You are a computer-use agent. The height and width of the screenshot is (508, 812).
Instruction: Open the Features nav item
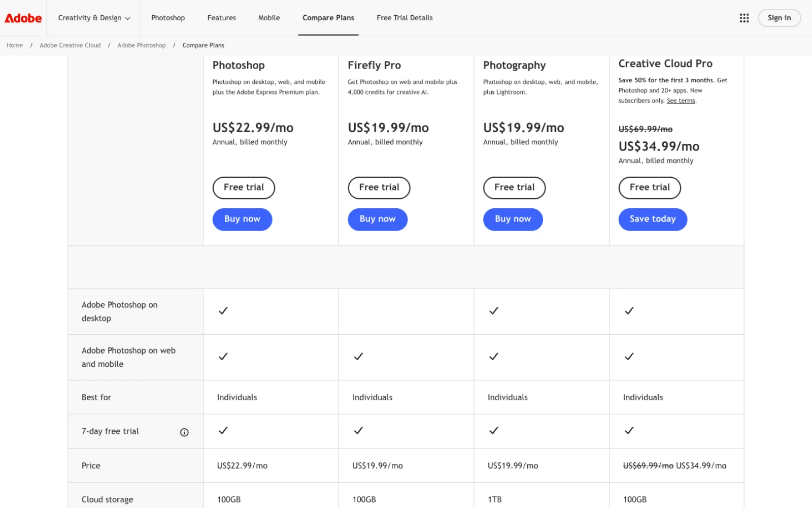point(221,18)
